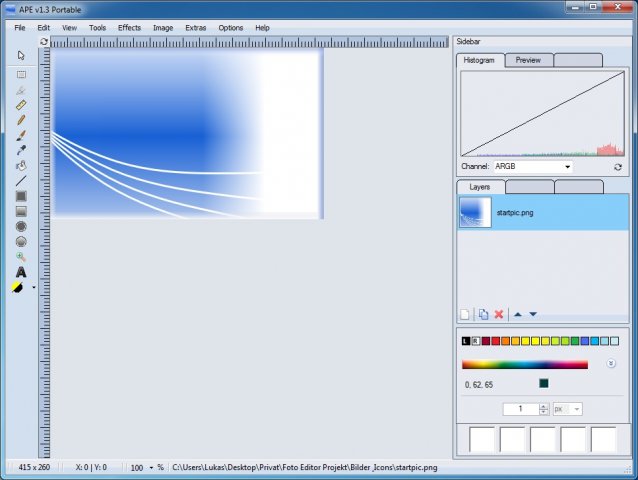Delete layer with the red X
Viewport: 638px width, 480px height.
coord(499,314)
